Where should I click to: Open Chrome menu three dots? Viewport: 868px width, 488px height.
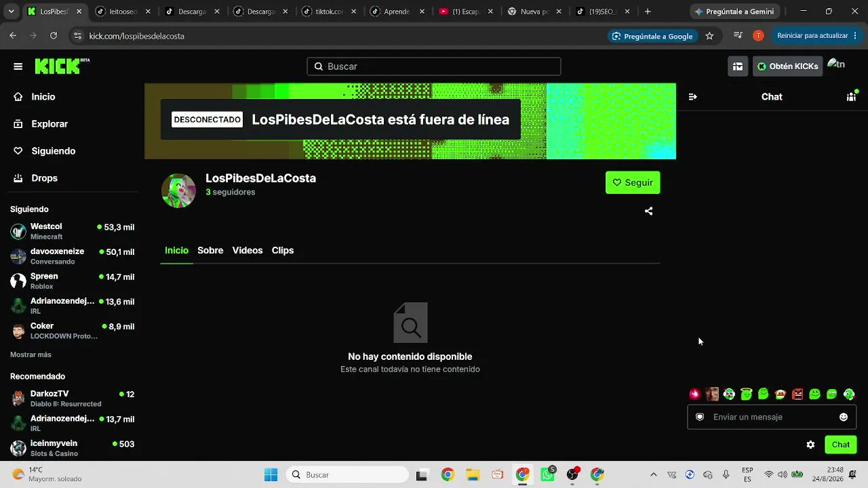855,36
